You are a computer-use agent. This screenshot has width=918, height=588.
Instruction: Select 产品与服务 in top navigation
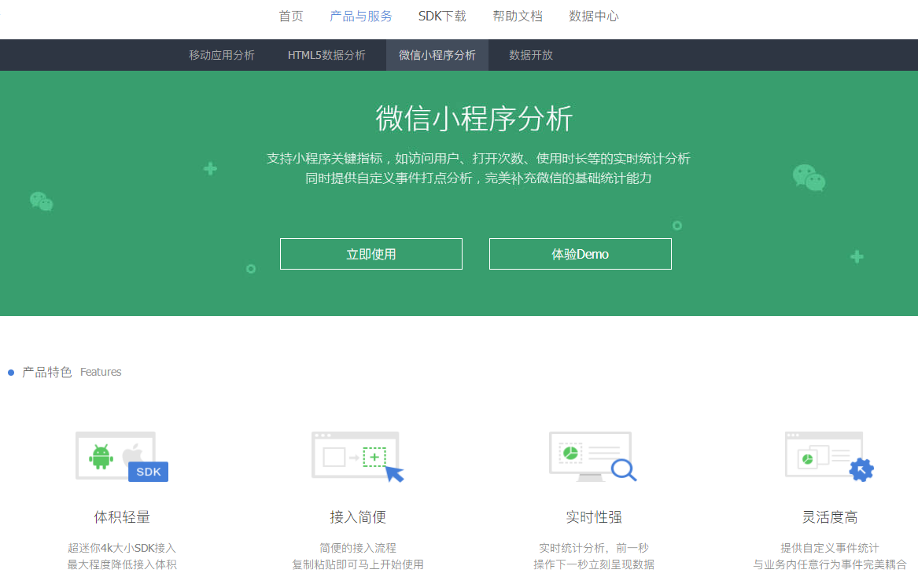(x=360, y=17)
